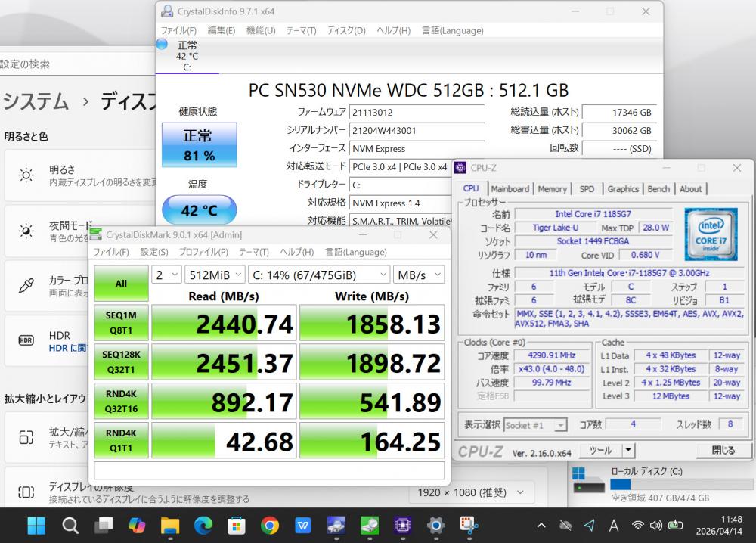The width and height of the screenshot is (756, 543).
Task: Open CrystalDiskMark from the taskbar
Action: 370,525
